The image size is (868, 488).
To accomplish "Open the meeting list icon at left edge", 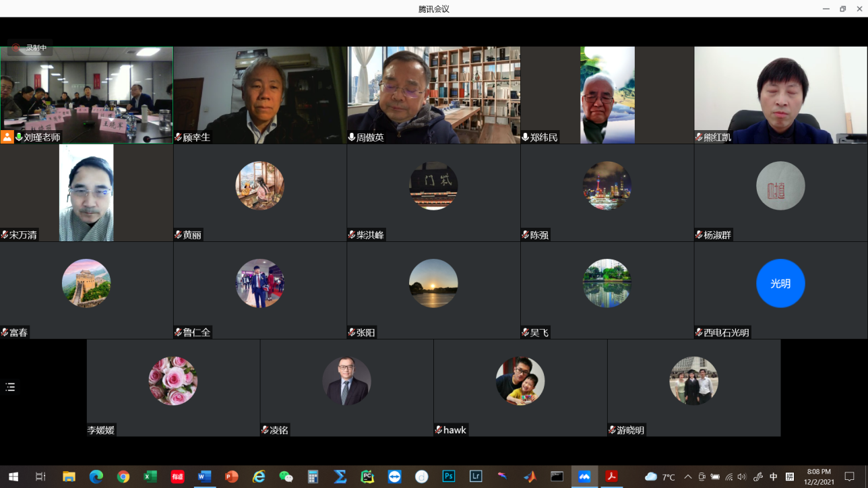I will [x=10, y=387].
